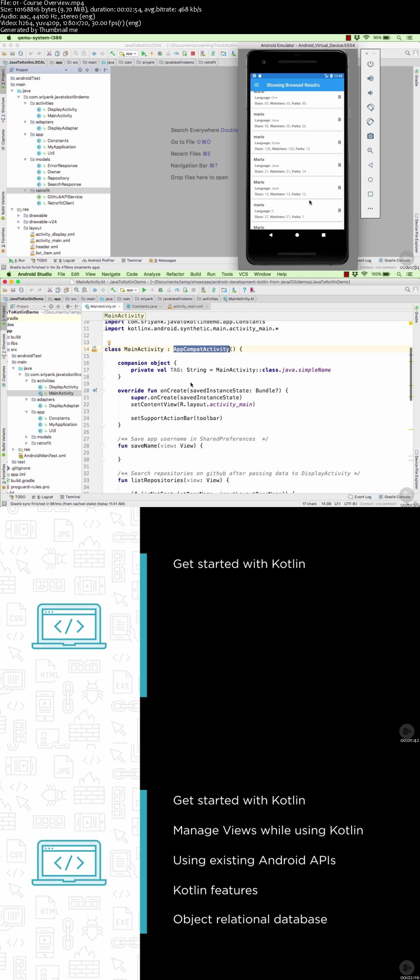The height and width of the screenshot is (980, 420).
Task: Click the emulator volume up button
Action: tap(370, 78)
